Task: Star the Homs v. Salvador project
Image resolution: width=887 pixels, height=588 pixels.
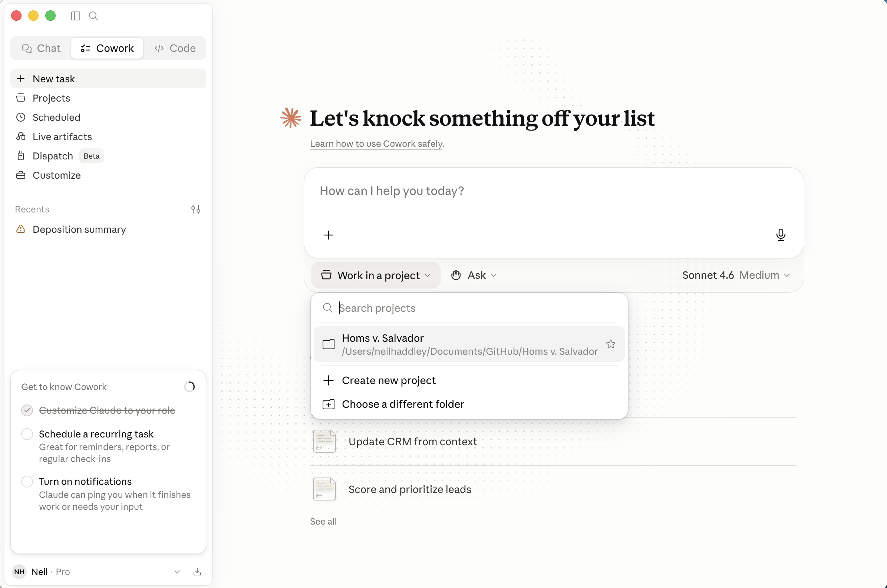Action: coord(611,344)
